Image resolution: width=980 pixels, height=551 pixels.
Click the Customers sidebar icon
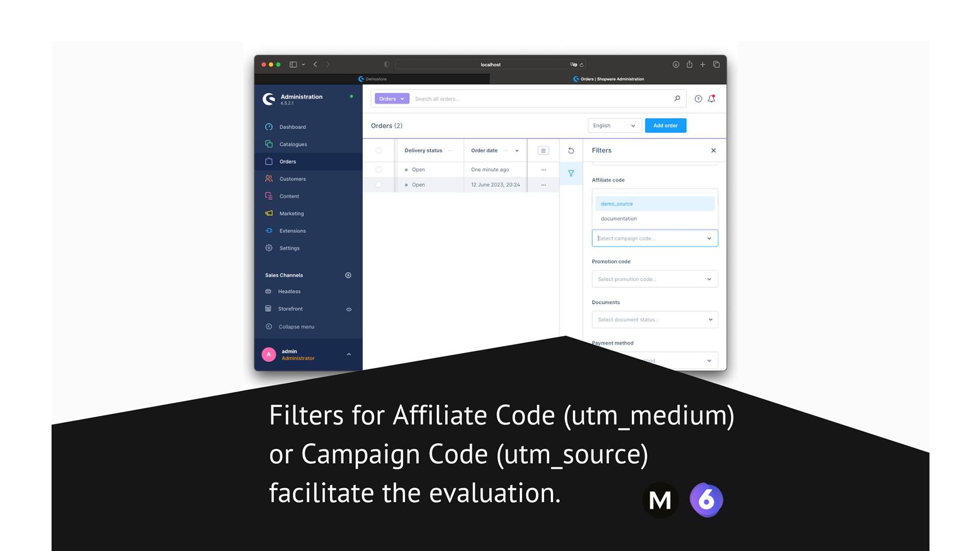coord(269,178)
